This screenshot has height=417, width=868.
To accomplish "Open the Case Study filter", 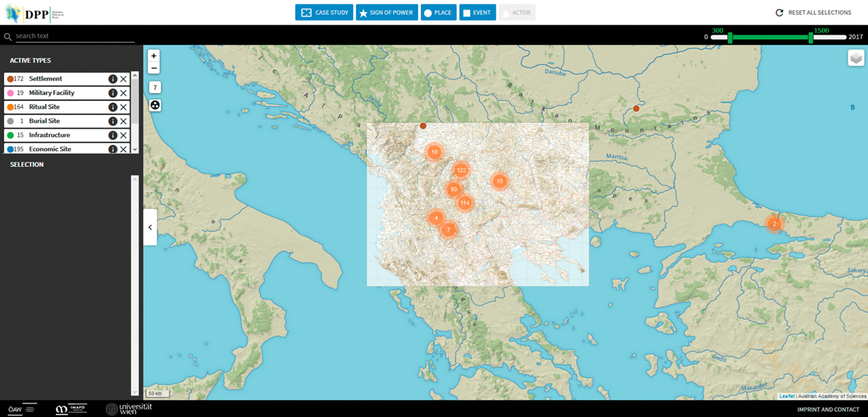I will (x=324, y=13).
